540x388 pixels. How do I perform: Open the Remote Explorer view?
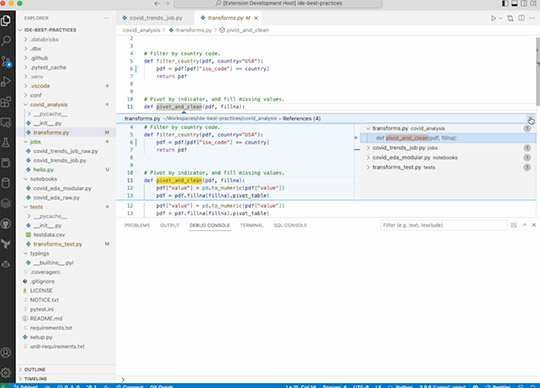[6, 122]
